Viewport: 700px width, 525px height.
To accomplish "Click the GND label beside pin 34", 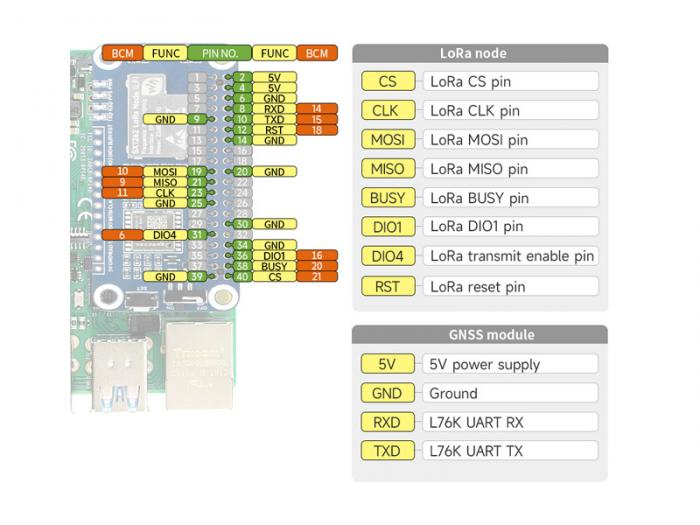I will [274, 245].
